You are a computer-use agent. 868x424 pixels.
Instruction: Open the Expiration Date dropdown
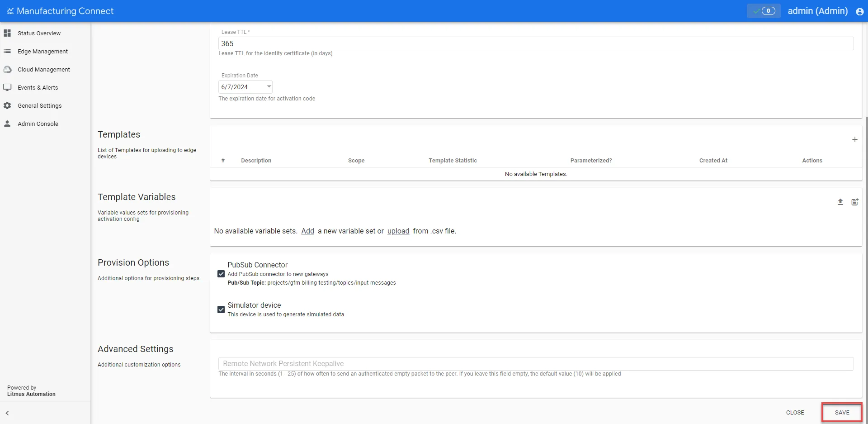(245, 87)
